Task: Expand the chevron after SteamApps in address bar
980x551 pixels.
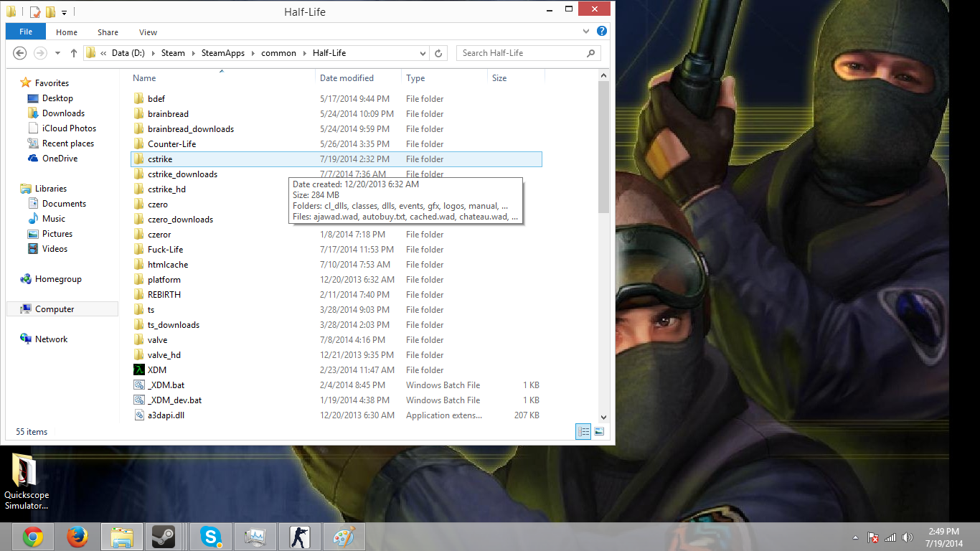Action: (x=252, y=53)
